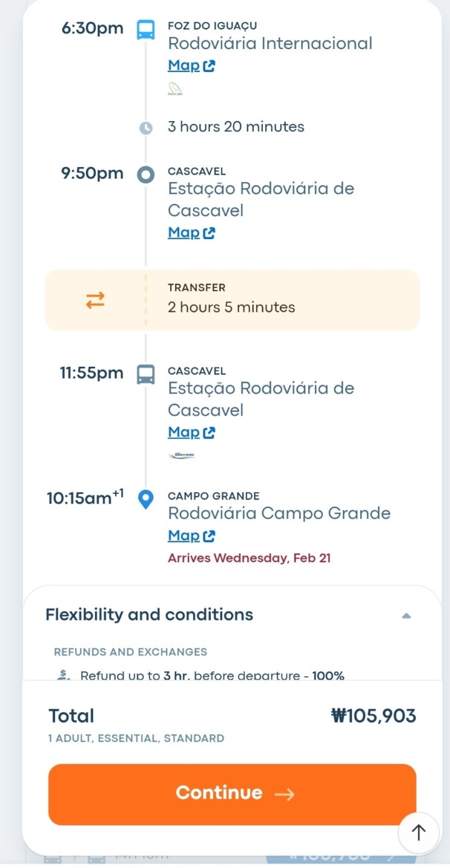The height and width of the screenshot is (868, 450).
Task: Collapse the Flexibility and conditions section
Action: tap(406, 616)
